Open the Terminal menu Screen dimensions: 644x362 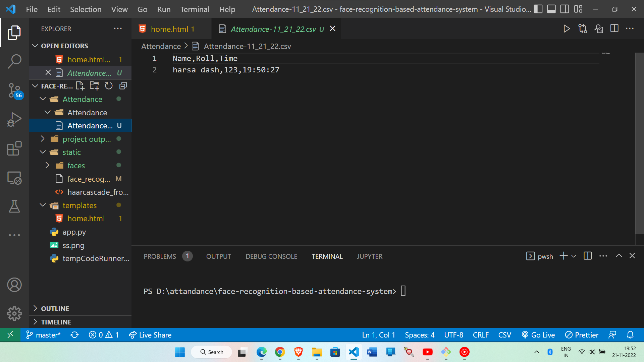195,9
